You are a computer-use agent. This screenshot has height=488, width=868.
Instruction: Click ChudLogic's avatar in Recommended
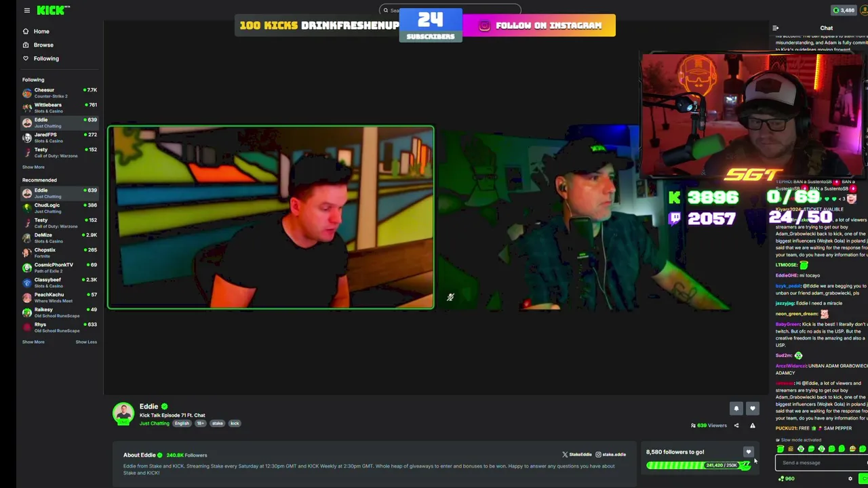[x=26, y=208]
